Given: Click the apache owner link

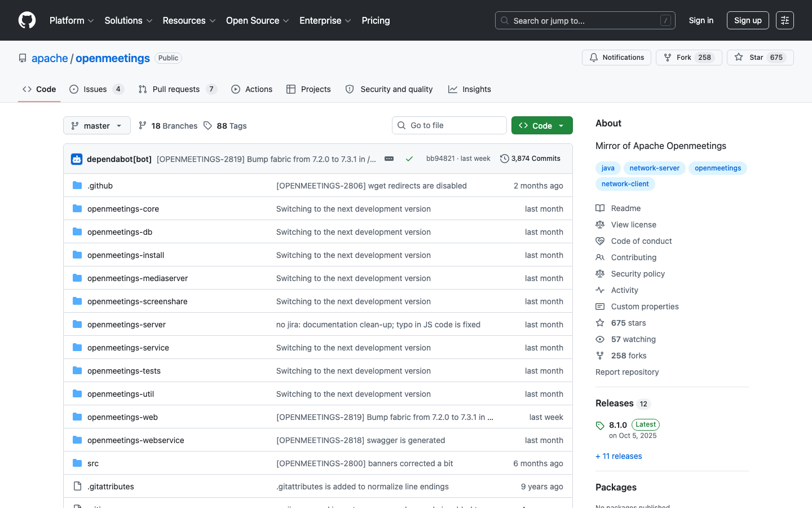Looking at the screenshot, I should [50, 58].
